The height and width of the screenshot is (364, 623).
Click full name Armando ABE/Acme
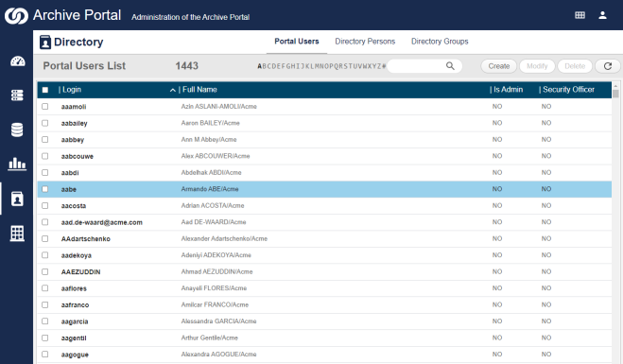pyautogui.click(x=210, y=189)
